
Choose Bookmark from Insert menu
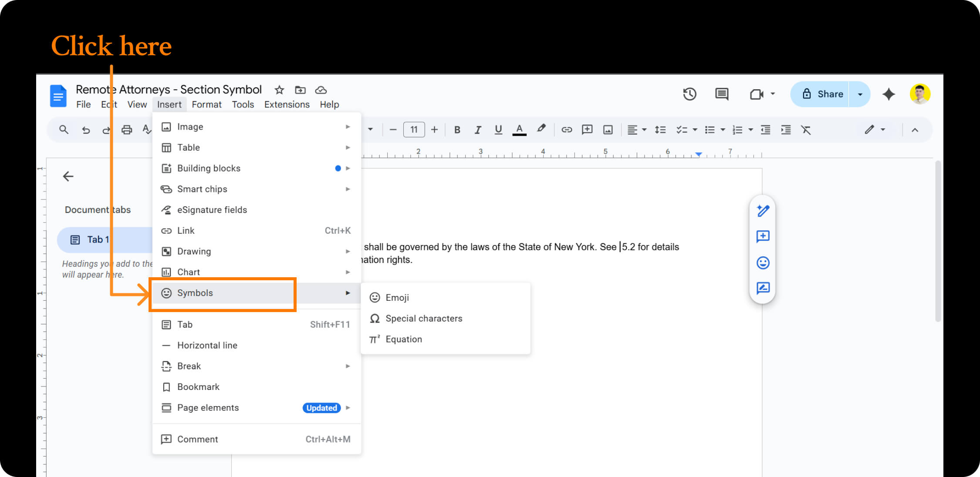pos(257,387)
